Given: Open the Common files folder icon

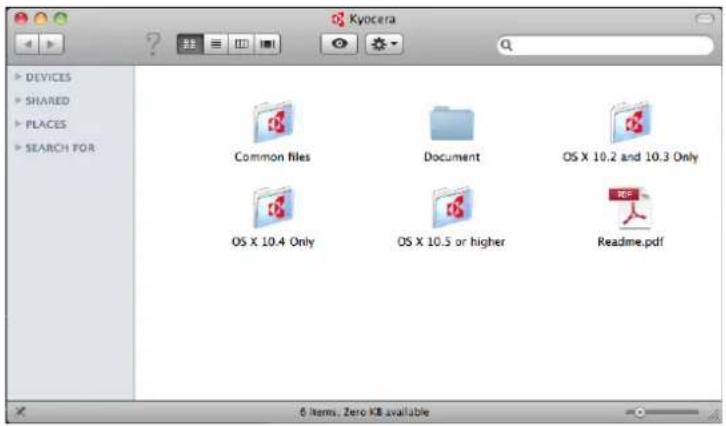Looking at the screenshot, I should click(x=273, y=122).
